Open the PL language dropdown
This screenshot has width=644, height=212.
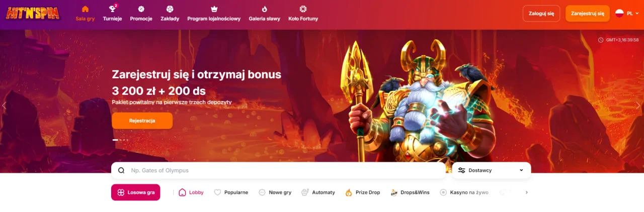[627, 14]
